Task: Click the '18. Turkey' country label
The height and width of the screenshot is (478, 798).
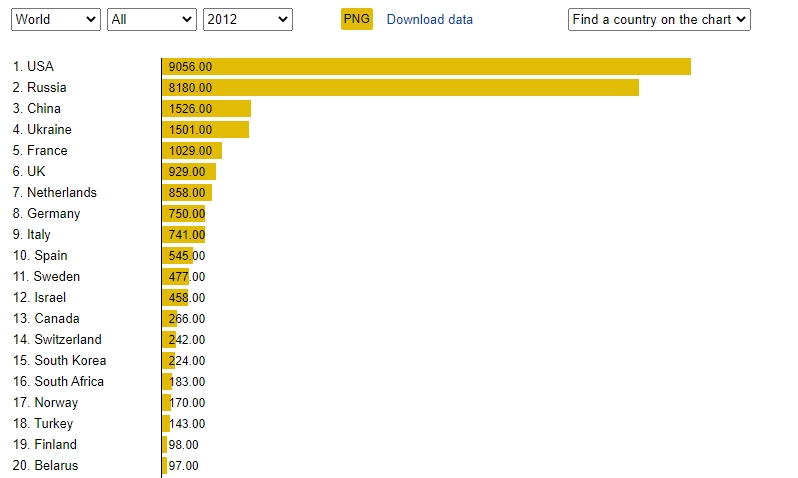Action: pyautogui.click(x=43, y=424)
